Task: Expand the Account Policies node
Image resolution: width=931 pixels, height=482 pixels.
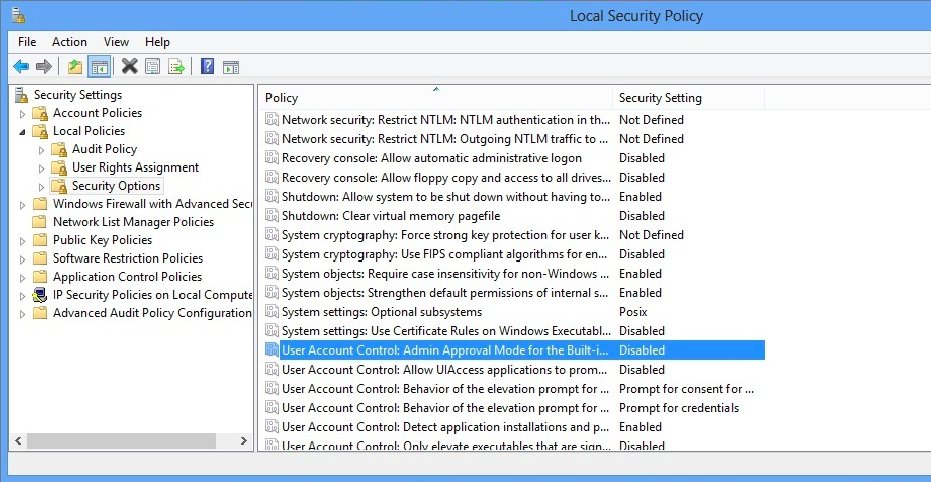Action: coord(23,113)
